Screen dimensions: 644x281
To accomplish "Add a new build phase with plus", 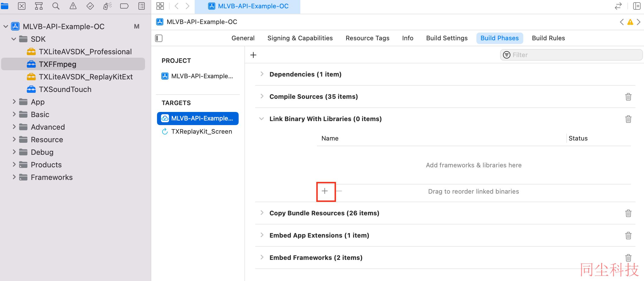I will click(x=253, y=55).
